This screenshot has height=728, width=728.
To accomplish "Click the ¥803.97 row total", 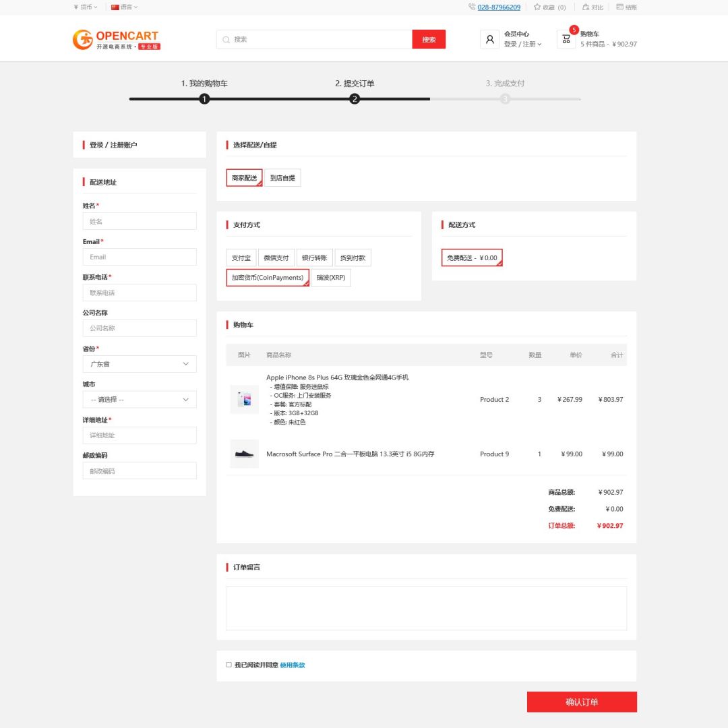I will pyautogui.click(x=611, y=399).
